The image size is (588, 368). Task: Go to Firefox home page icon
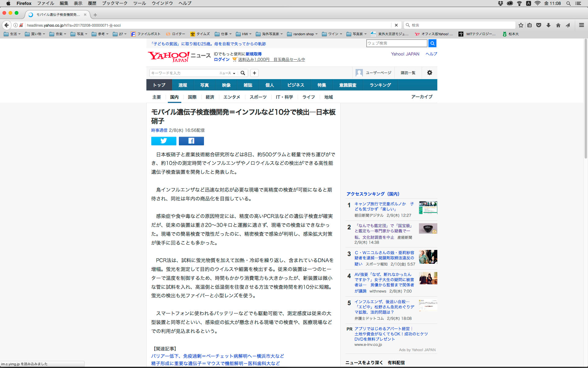pyautogui.click(x=558, y=25)
